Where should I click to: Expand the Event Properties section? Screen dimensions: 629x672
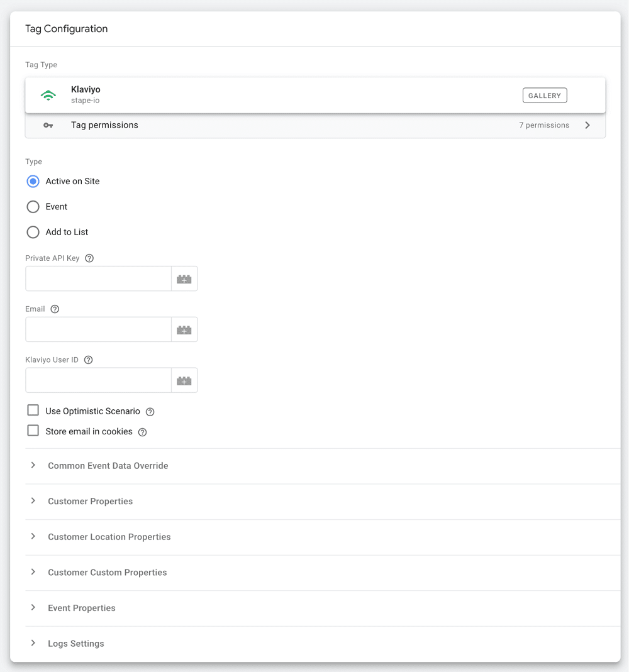pyautogui.click(x=81, y=608)
